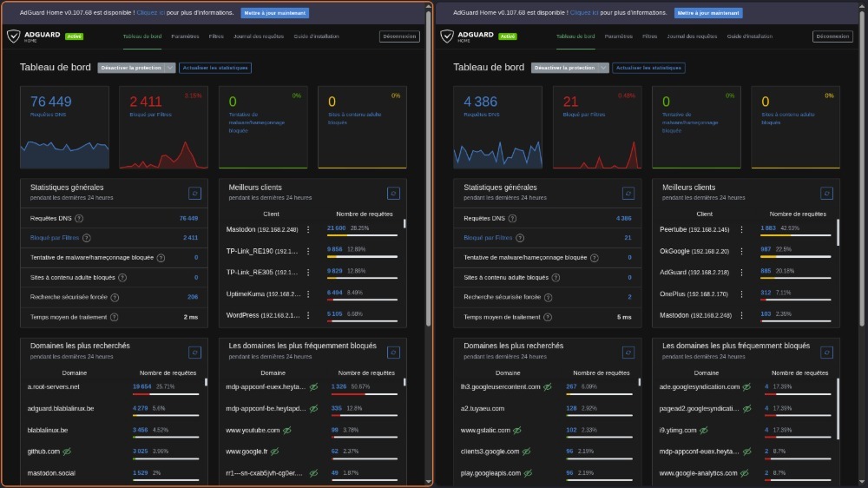Switch to Journal des requêtes in right dashboard
The height and width of the screenshot is (488, 868).
pyautogui.click(x=694, y=36)
